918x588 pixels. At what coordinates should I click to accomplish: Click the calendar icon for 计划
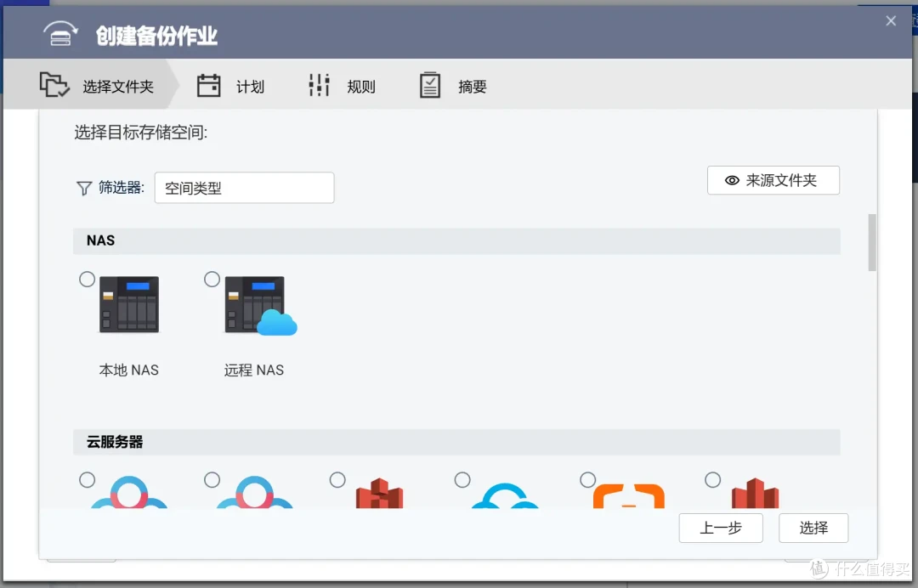point(208,86)
